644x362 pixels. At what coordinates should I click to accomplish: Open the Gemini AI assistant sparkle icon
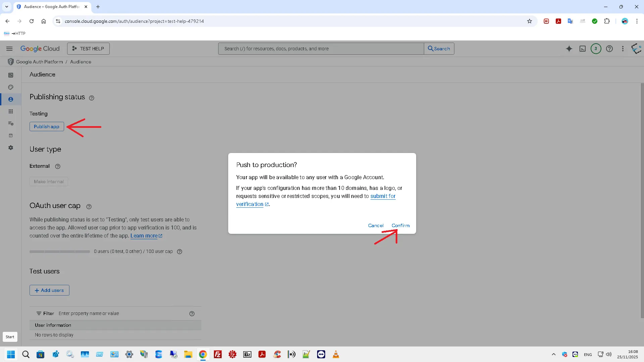pyautogui.click(x=569, y=49)
